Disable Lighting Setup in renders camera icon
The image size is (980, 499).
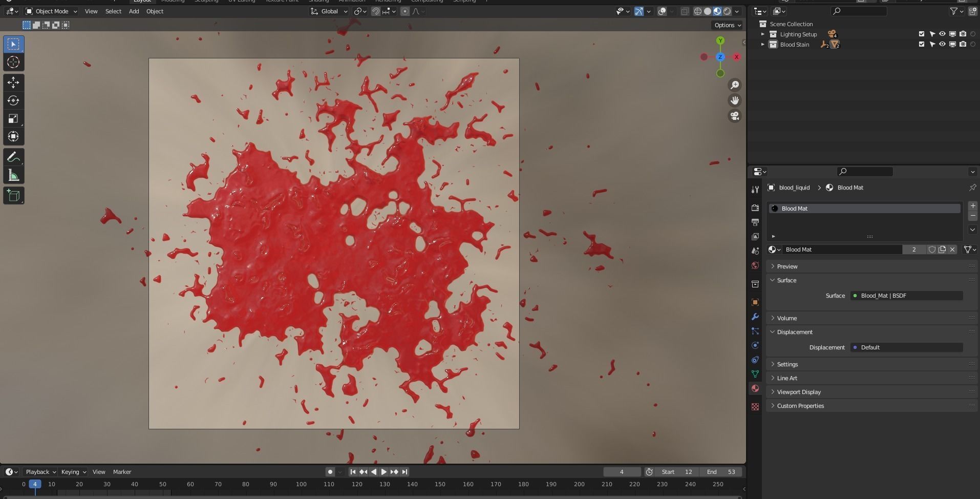coord(963,34)
